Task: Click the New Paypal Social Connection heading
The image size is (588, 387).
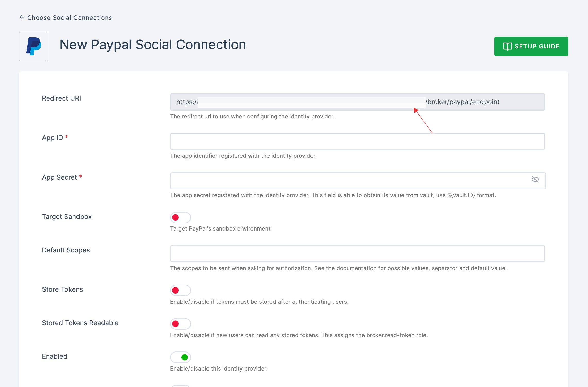Action: click(x=153, y=45)
